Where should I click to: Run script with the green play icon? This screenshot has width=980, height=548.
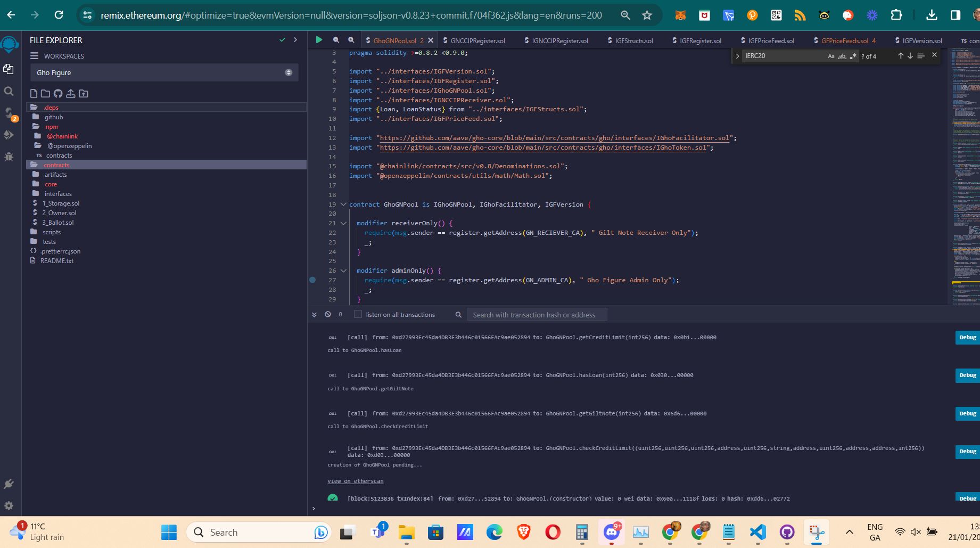point(319,39)
